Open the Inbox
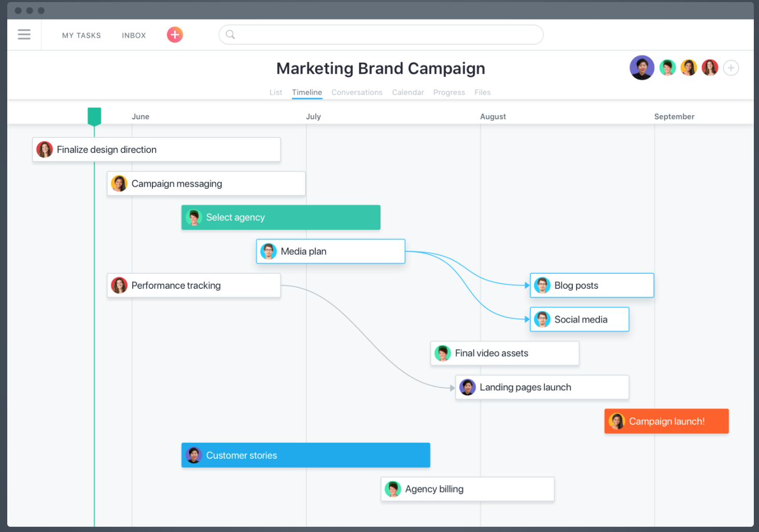This screenshot has width=759, height=532. click(134, 35)
